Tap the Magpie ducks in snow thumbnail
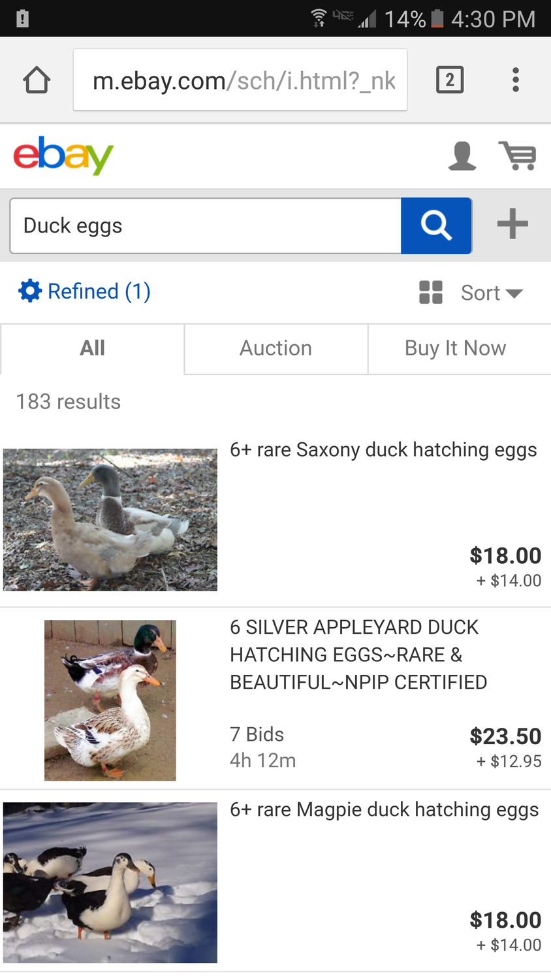The height and width of the screenshot is (980, 551). coord(110,882)
